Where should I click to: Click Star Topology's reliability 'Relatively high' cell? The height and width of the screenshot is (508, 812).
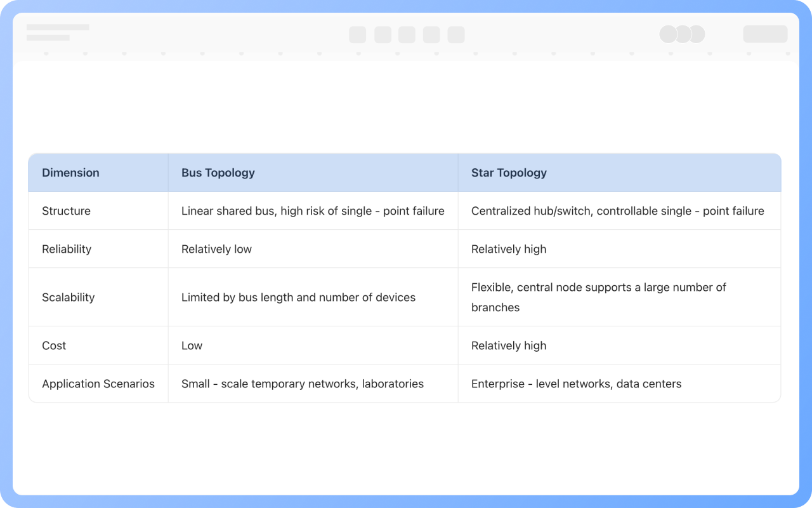coord(509,249)
